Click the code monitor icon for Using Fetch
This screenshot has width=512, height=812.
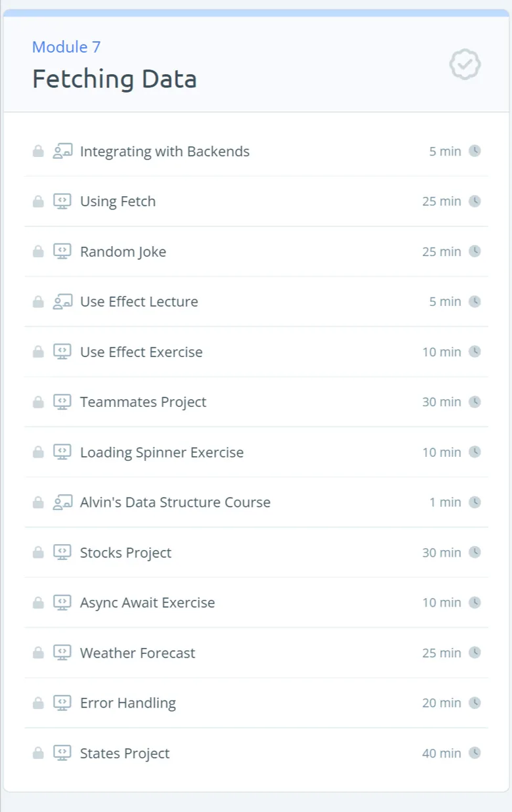[x=62, y=202]
